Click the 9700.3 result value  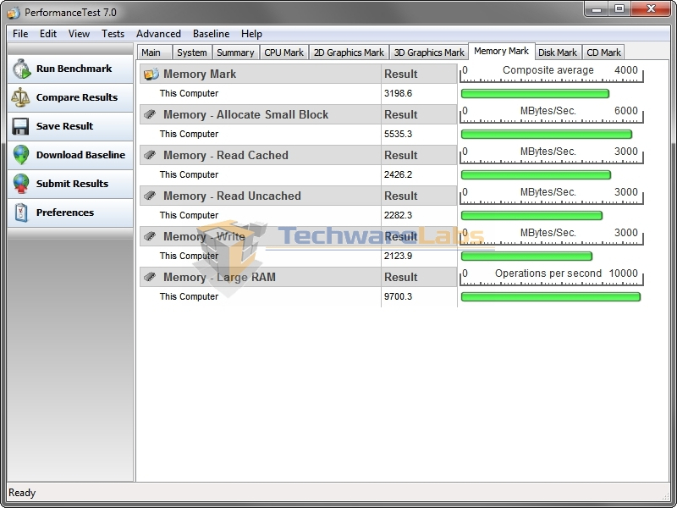point(398,297)
